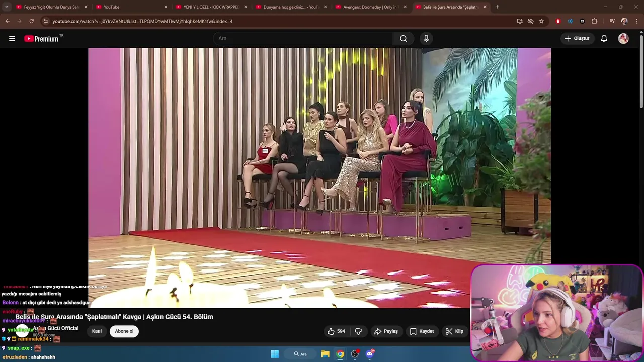The image size is (644, 362).
Task: Open the Oluştur create button
Action: click(577, 38)
